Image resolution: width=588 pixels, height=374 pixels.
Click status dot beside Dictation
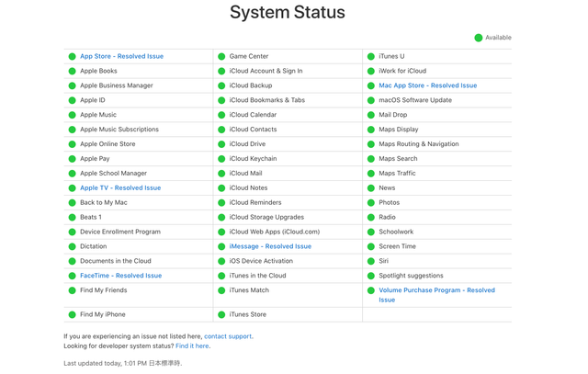pyautogui.click(x=72, y=246)
